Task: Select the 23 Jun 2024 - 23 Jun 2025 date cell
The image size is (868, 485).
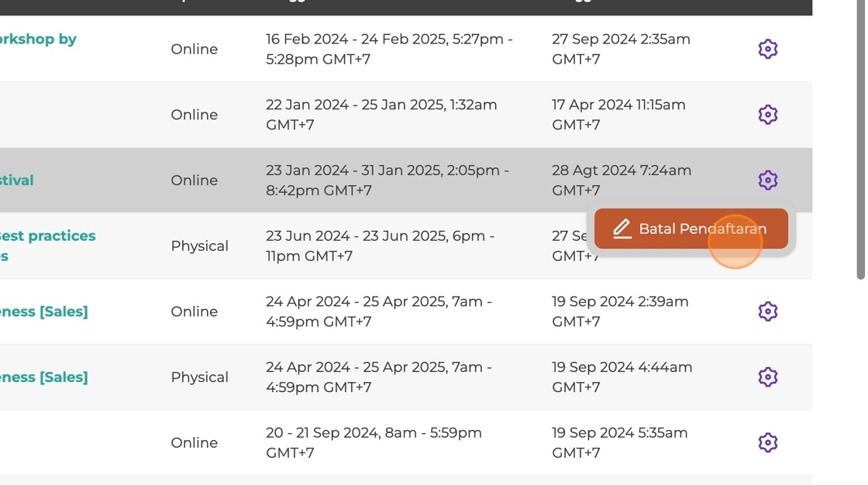Action: (380, 246)
